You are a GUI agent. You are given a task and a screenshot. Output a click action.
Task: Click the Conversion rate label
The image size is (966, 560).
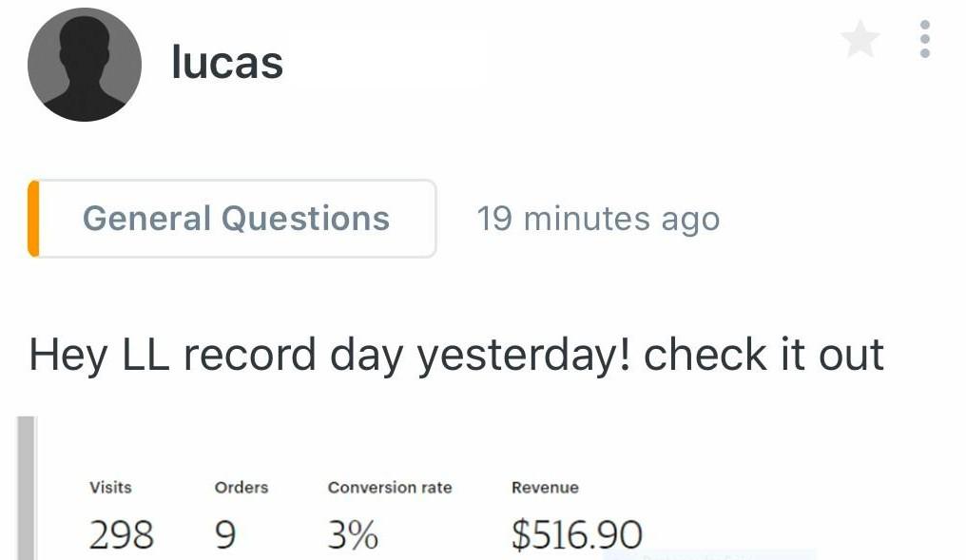click(390, 488)
